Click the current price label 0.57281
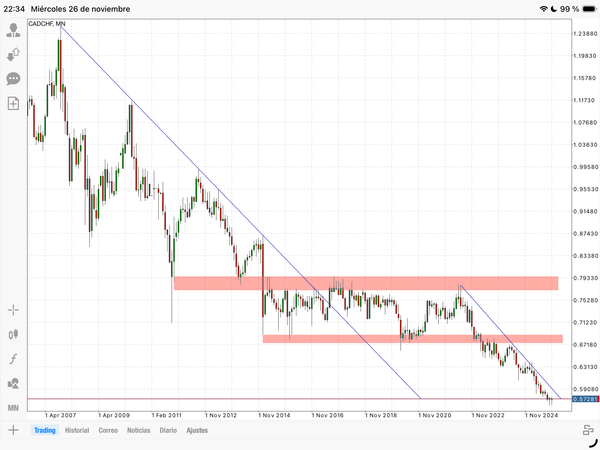 585,399
